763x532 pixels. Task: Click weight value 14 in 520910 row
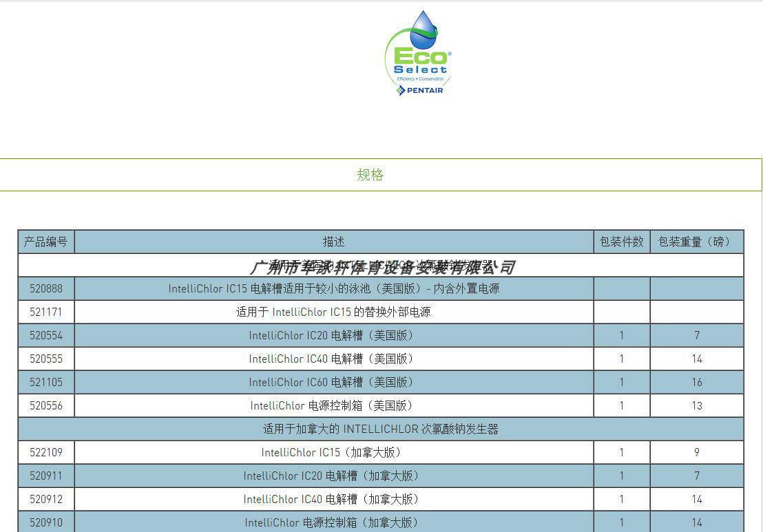[x=697, y=522]
